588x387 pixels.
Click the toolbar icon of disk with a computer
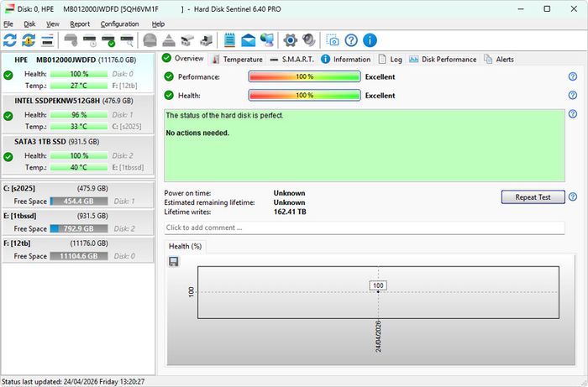(x=207, y=40)
